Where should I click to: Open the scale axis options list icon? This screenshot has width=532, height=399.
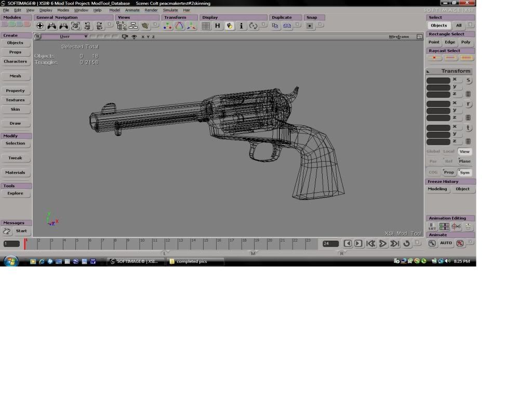click(x=468, y=94)
